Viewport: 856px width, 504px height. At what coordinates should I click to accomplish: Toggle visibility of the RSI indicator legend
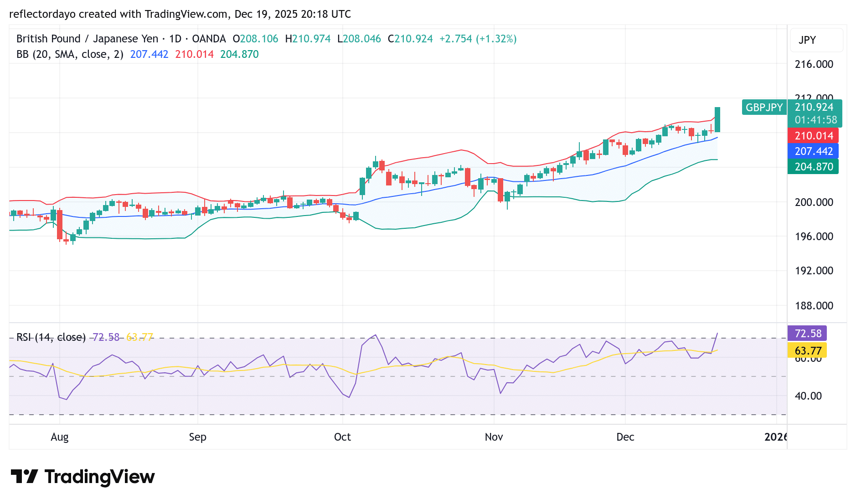[x=50, y=337]
